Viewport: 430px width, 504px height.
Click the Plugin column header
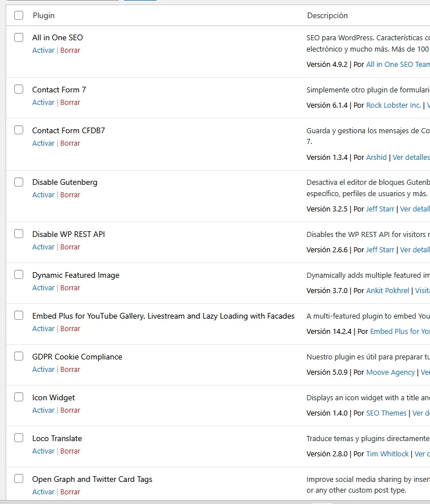click(x=44, y=15)
